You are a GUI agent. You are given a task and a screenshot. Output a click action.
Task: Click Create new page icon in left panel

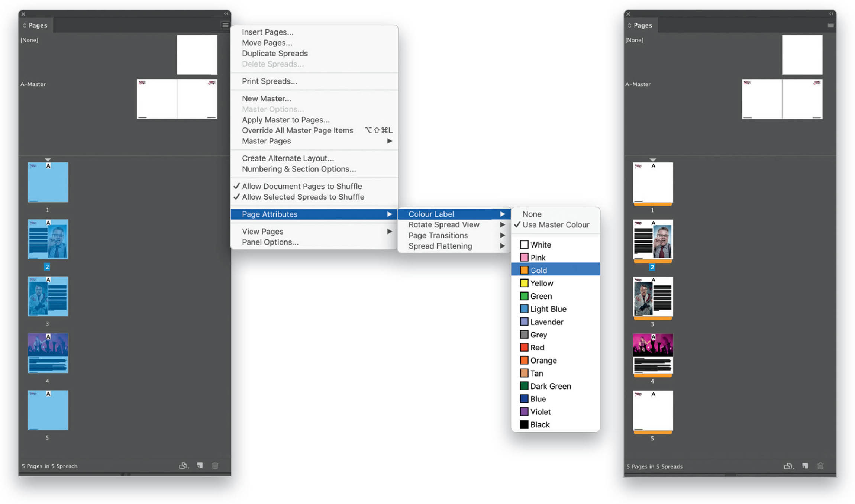200,465
